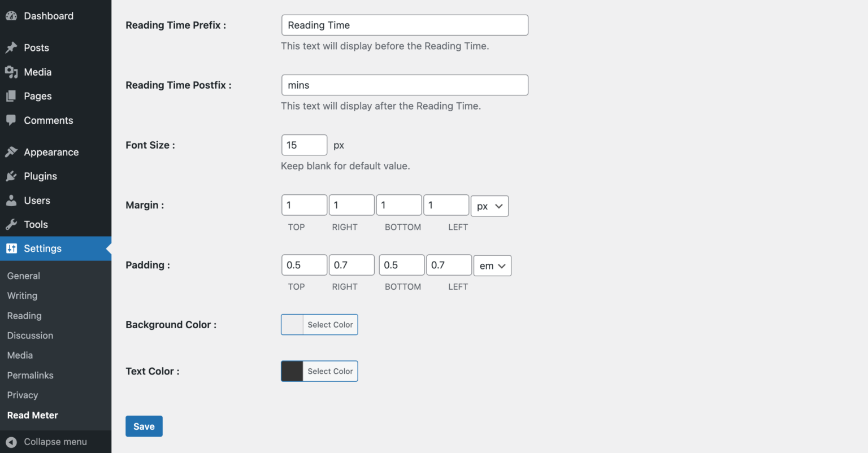Viewport: 868px width, 453px height.
Task: Open the Margin unit dropdown showing px
Action: (489, 206)
